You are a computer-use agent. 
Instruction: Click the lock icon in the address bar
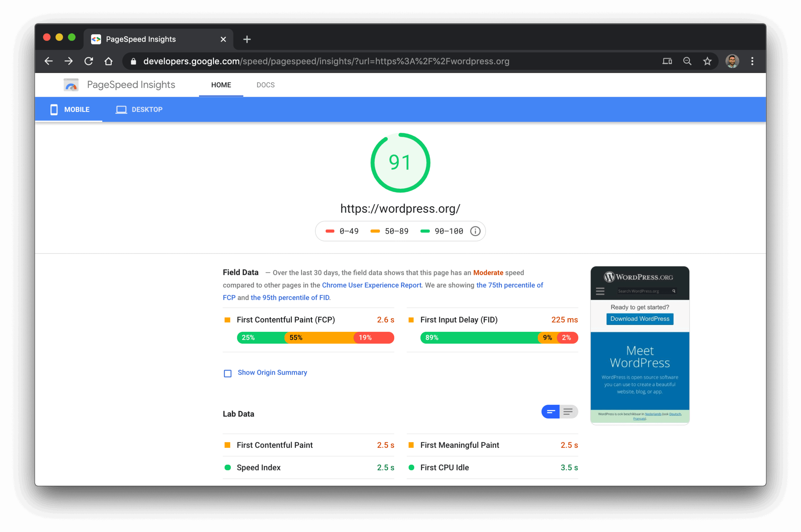click(x=133, y=61)
